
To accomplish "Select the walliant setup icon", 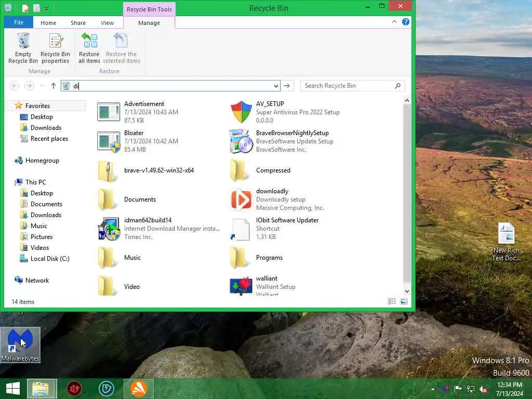I will [241, 286].
